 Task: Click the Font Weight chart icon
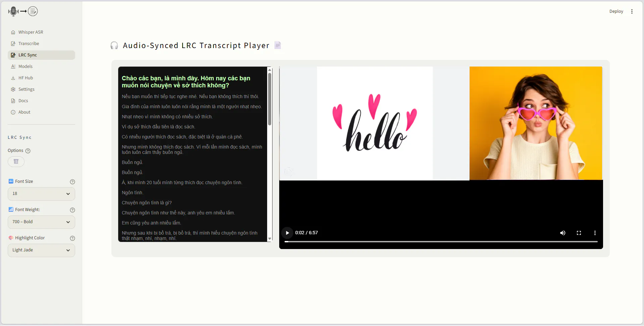tap(11, 210)
